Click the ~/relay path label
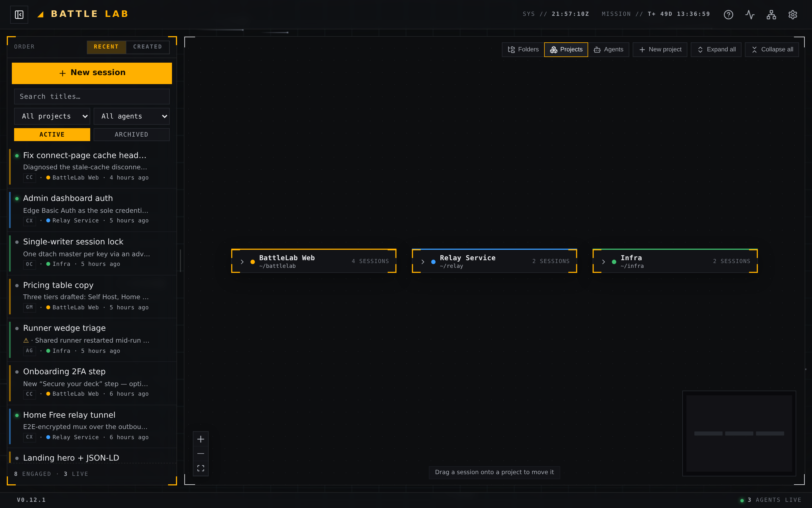The width and height of the screenshot is (812, 508). [x=452, y=266]
